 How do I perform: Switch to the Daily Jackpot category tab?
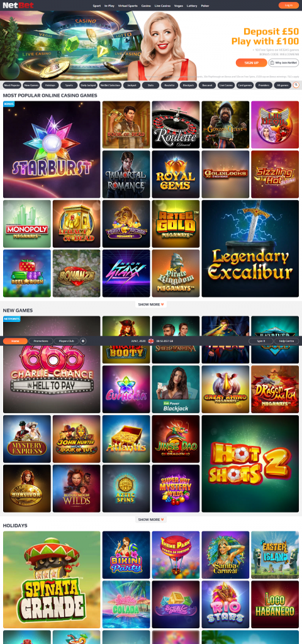click(88, 85)
